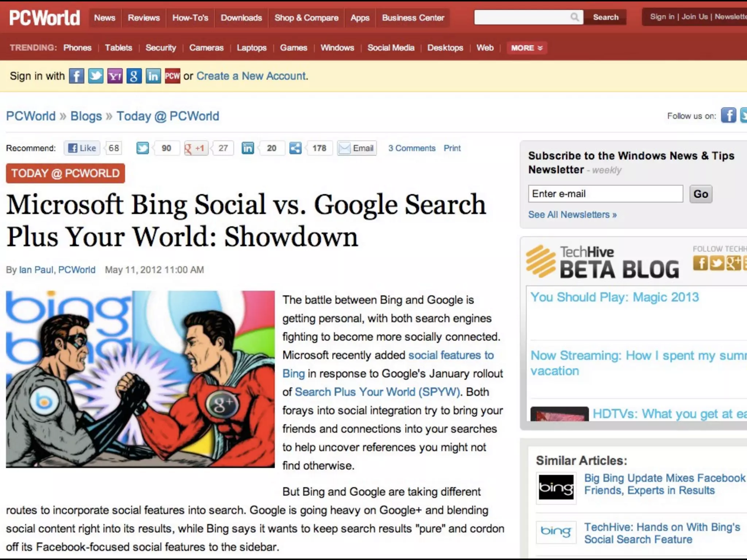
Task: Click the Facebook Like button
Action: click(82, 148)
